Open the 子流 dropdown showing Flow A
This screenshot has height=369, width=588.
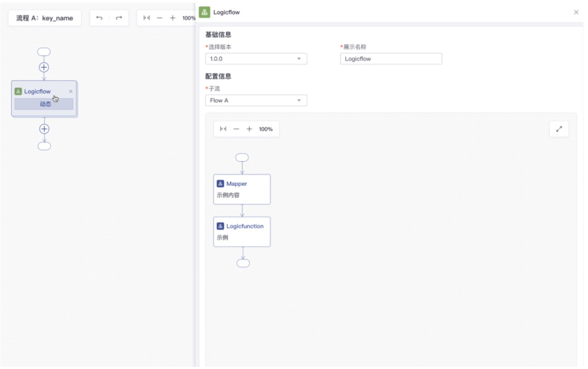256,100
